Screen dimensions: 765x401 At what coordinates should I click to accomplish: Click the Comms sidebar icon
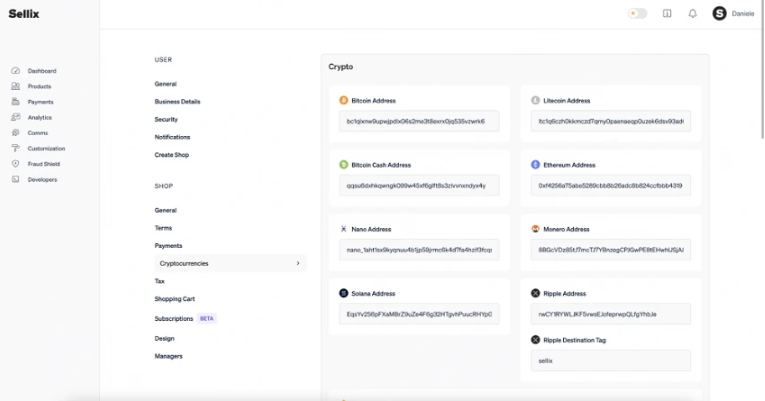16,133
